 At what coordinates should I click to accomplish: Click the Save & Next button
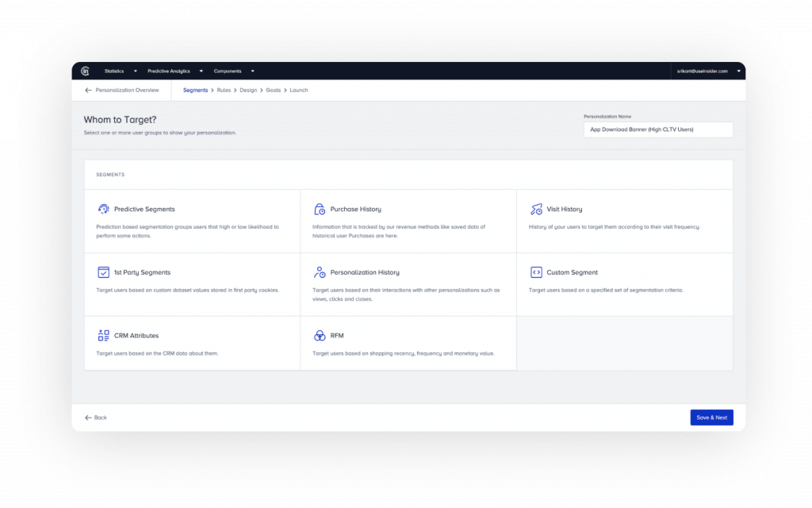711,418
